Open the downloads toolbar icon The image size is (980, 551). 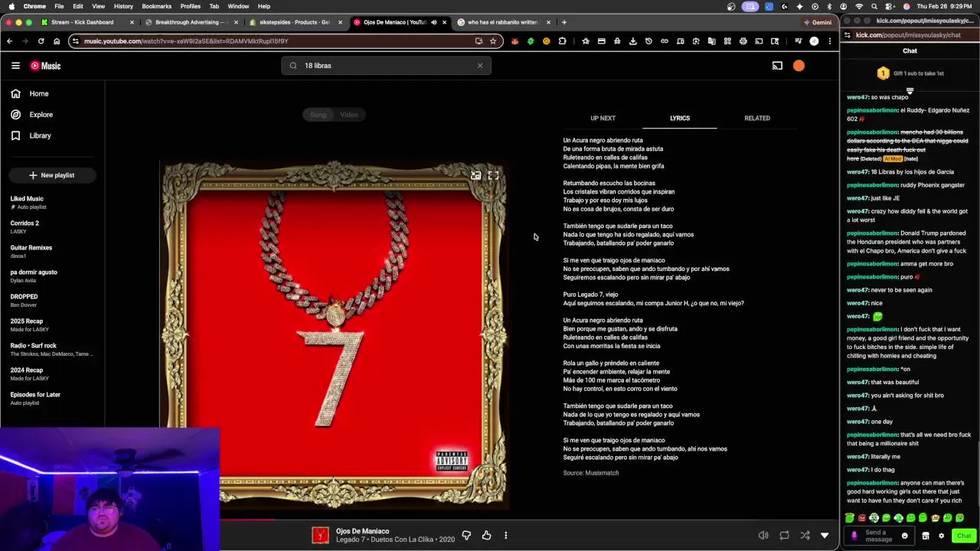coord(632,41)
